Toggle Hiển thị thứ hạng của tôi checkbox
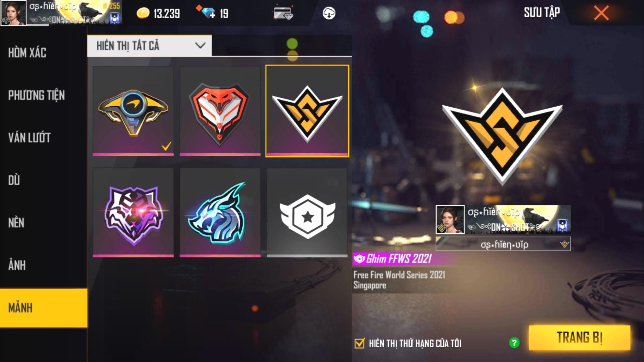644x362 pixels. click(x=359, y=343)
